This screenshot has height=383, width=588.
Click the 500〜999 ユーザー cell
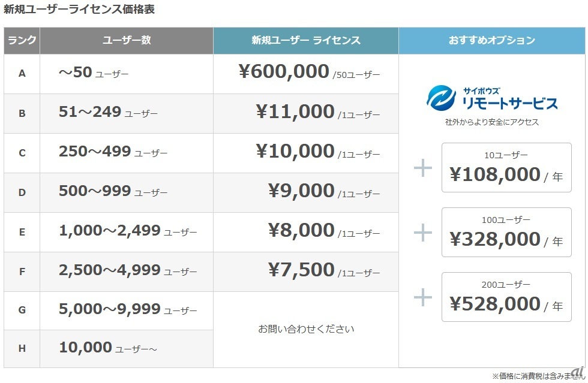[113, 192]
